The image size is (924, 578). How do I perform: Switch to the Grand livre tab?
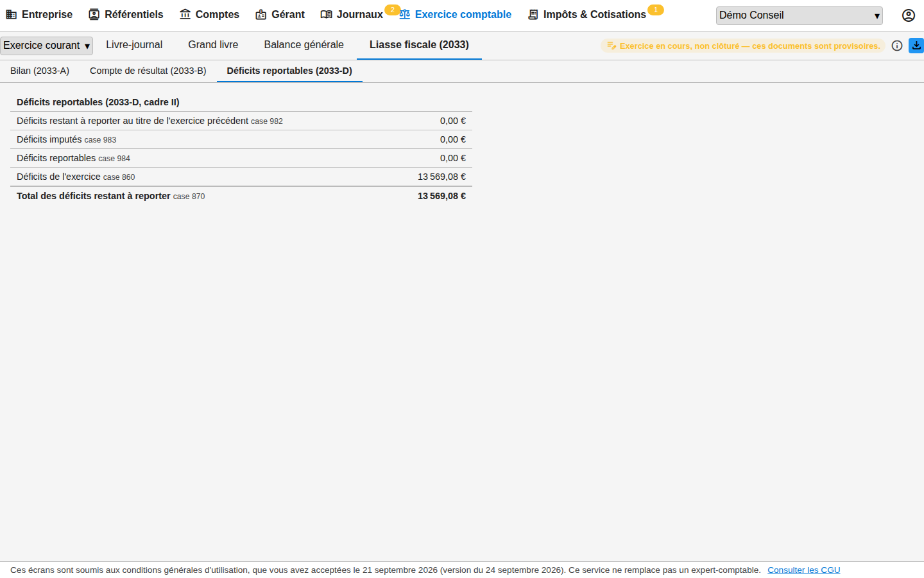click(213, 45)
